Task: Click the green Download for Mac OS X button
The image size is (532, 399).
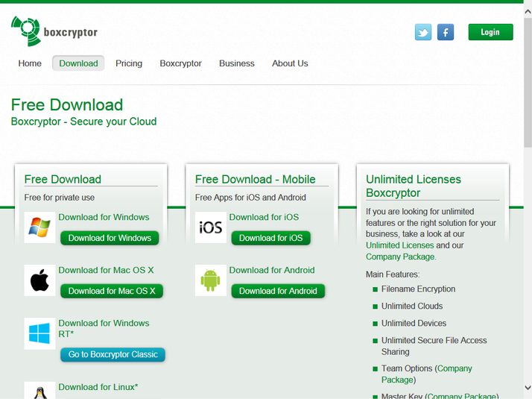Action: pos(112,291)
